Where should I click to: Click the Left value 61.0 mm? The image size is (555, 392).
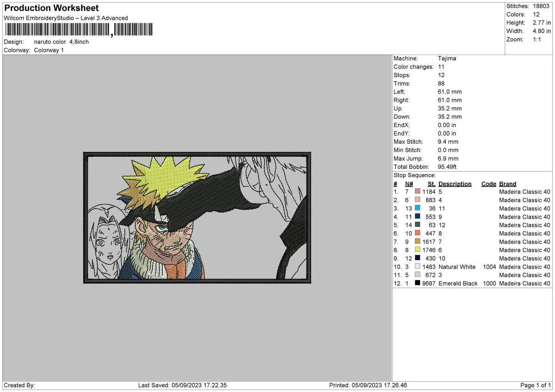450,92
